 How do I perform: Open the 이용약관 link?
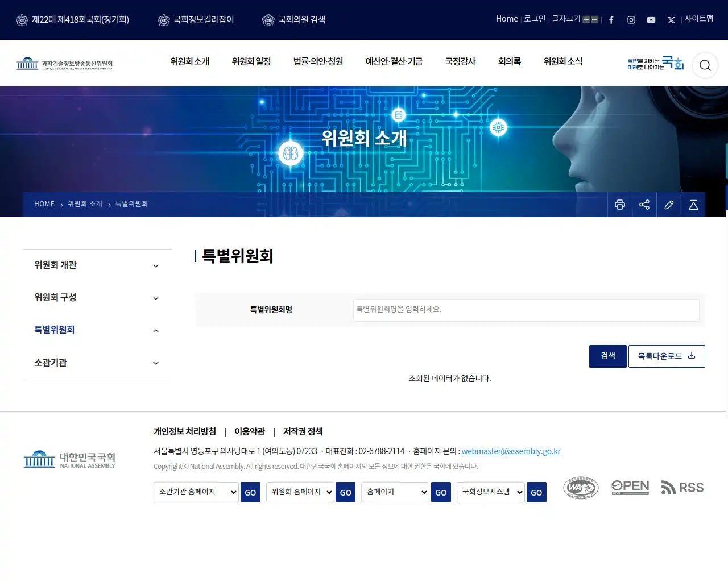pyautogui.click(x=250, y=432)
